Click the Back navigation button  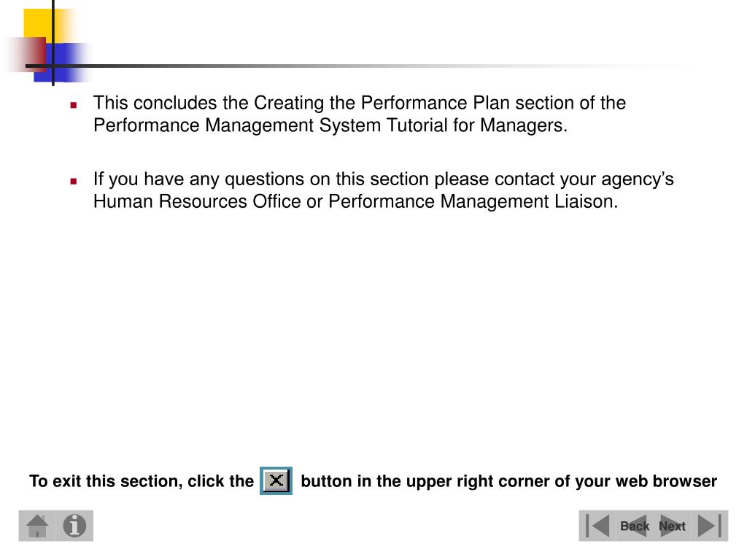[x=635, y=526]
